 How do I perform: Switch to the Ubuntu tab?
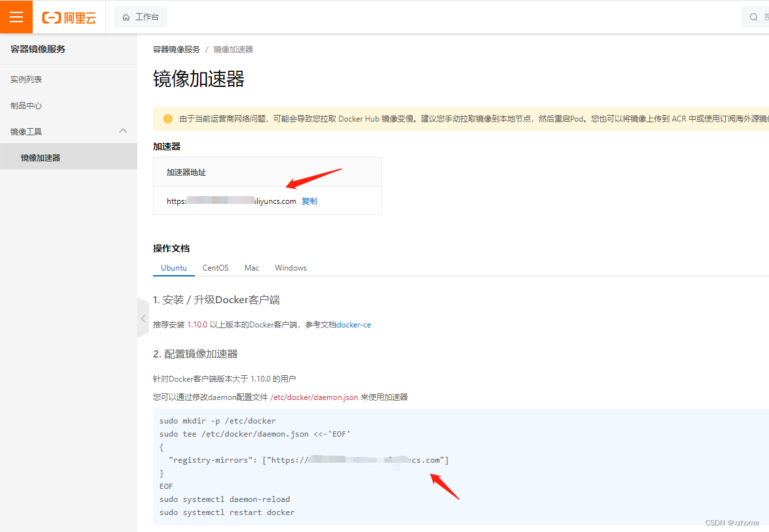(174, 268)
